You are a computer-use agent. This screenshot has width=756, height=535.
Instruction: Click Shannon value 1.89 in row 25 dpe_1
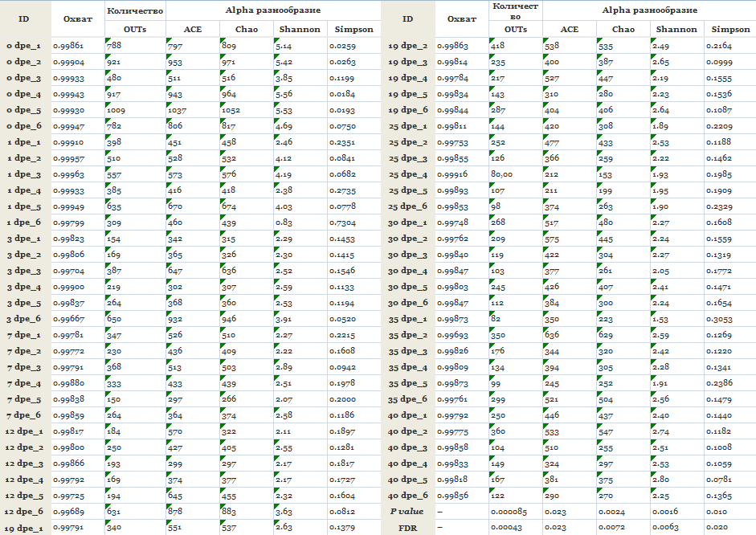(x=660, y=126)
